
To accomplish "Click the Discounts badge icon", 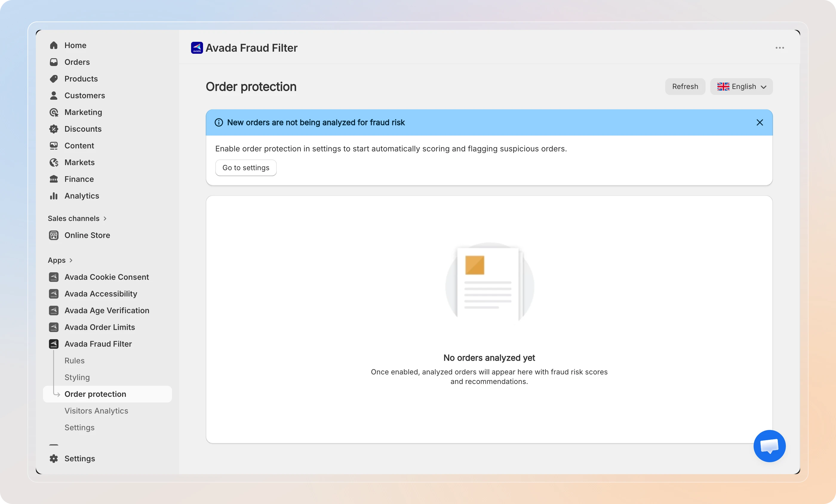I will click(54, 129).
